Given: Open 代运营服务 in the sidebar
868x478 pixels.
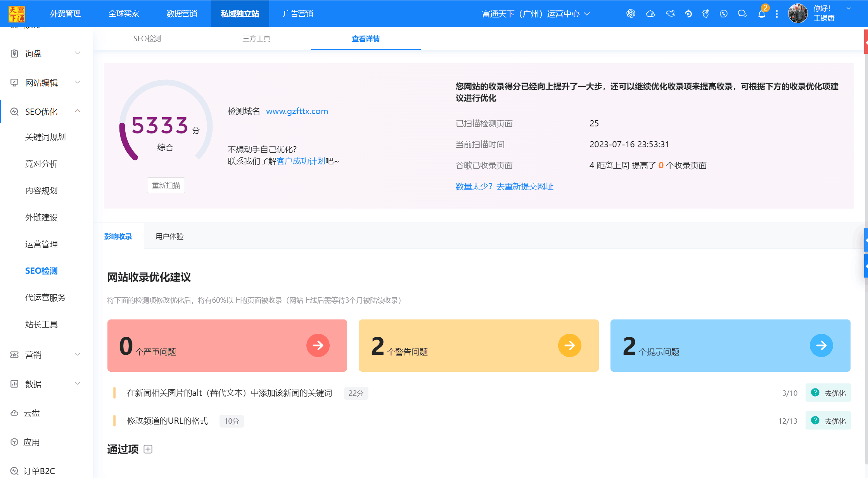Looking at the screenshot, I should [x=45, y=298].
